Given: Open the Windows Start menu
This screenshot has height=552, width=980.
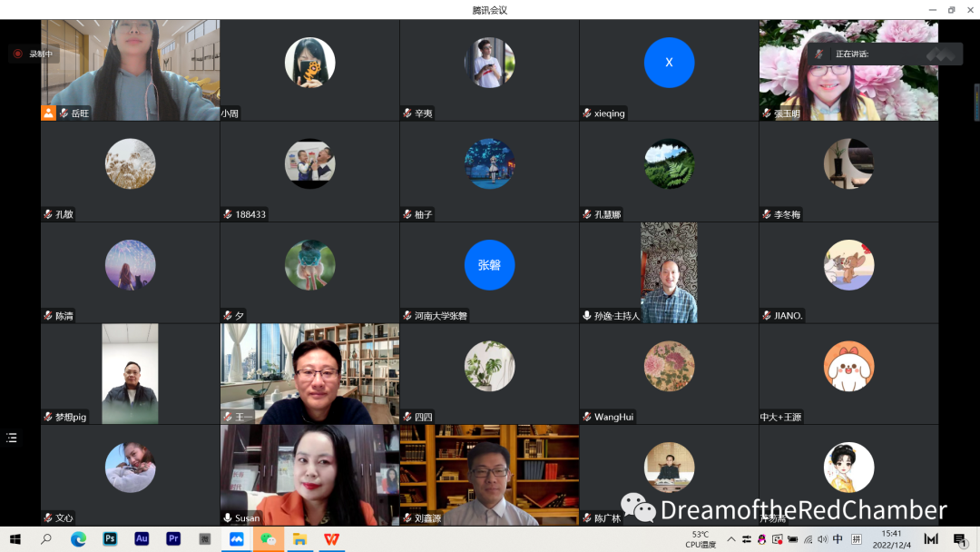Looking at the screenshot, I should point(15,539).
